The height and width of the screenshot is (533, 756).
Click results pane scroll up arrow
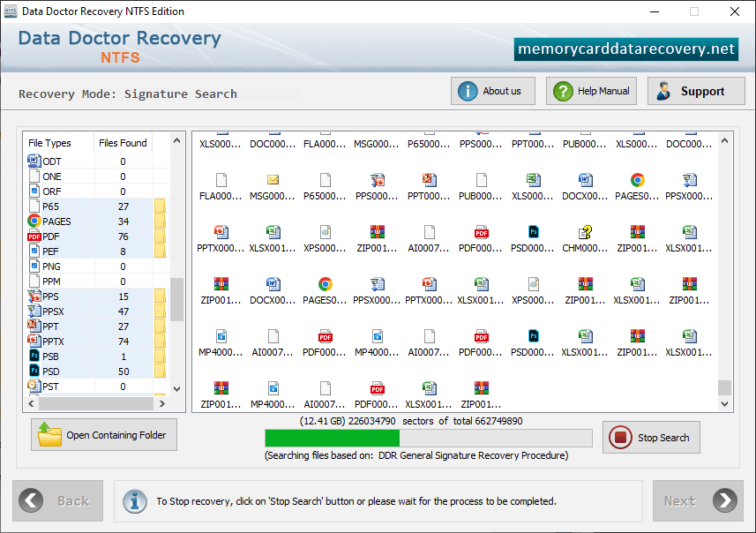pos(724,140)
